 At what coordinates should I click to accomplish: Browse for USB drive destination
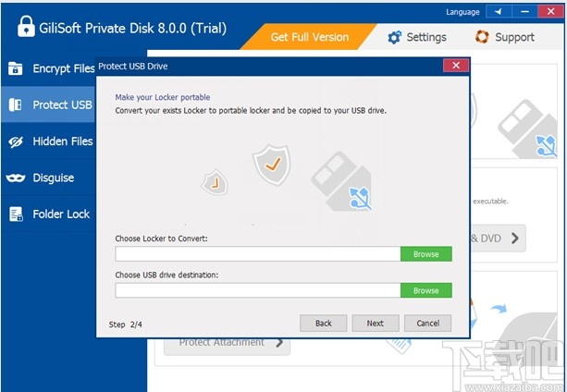[x=426, y=290]
